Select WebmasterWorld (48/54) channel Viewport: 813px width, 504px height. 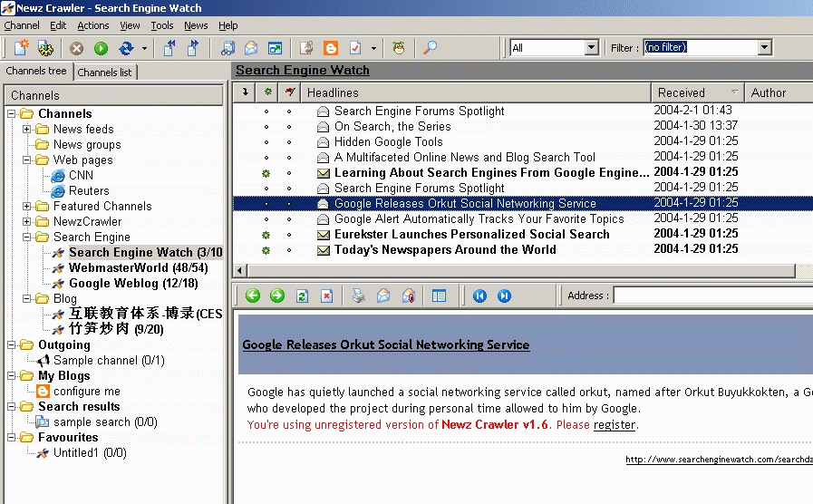(139, 268)
